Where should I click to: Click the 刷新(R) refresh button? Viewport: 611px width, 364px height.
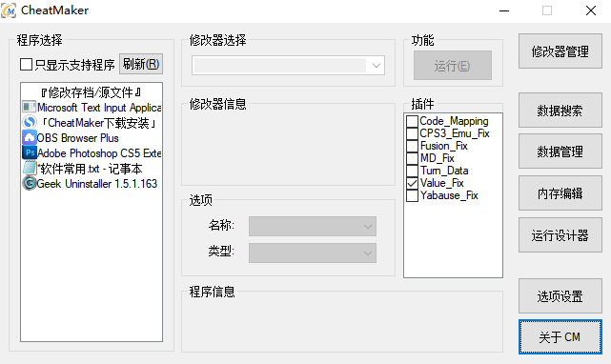141,64
